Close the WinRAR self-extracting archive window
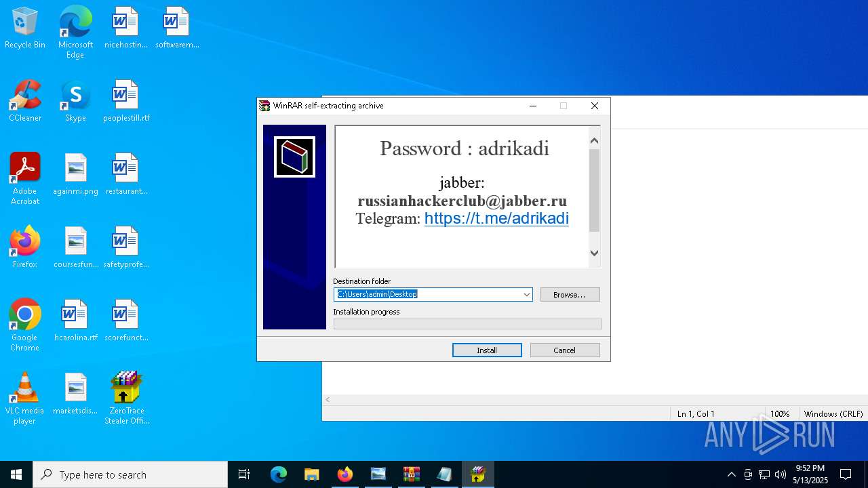This screenshot has height=488, width=868. tap(595, 106)
